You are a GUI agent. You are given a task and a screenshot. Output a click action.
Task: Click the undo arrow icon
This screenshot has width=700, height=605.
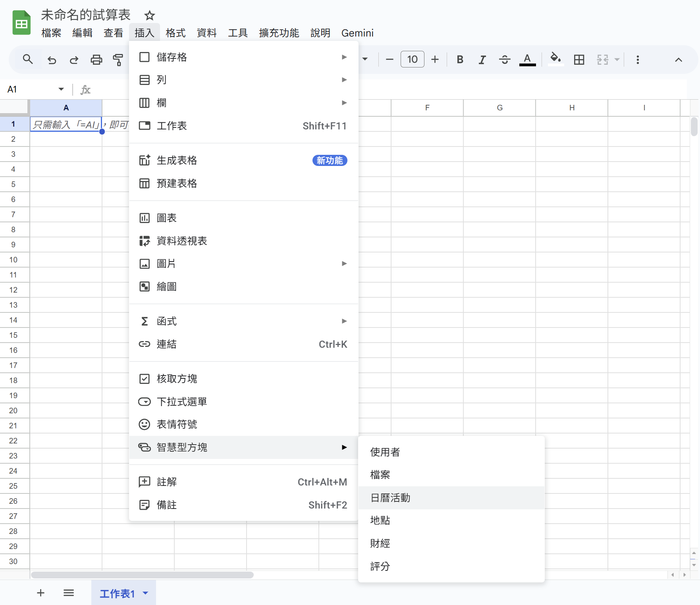click(52, 60)
